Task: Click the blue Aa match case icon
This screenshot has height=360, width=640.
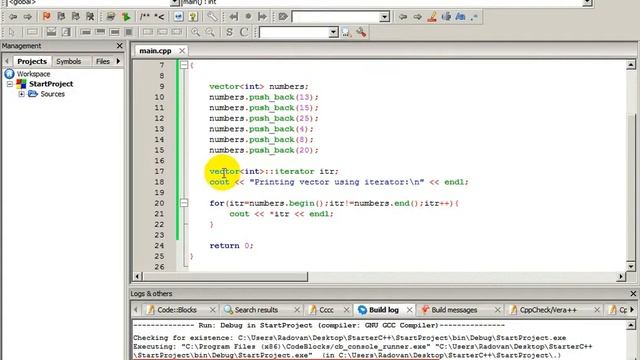Action: [460, 17]
